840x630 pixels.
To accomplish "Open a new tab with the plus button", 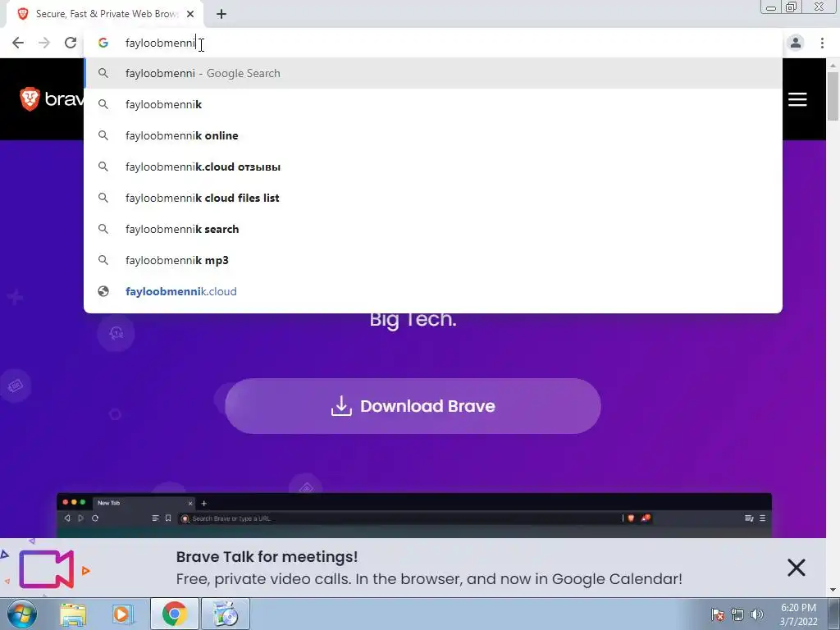I will coord(221,14).
